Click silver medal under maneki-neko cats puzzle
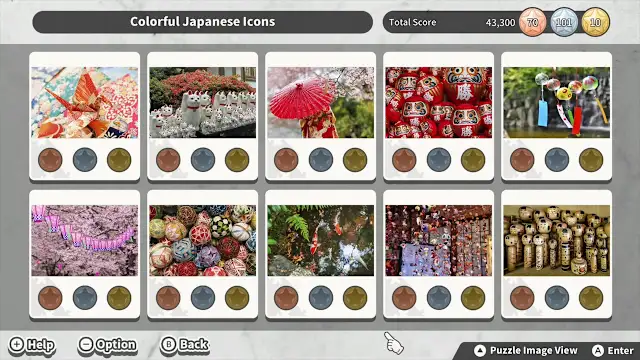640x360 pixels. (x=203, y=160)
